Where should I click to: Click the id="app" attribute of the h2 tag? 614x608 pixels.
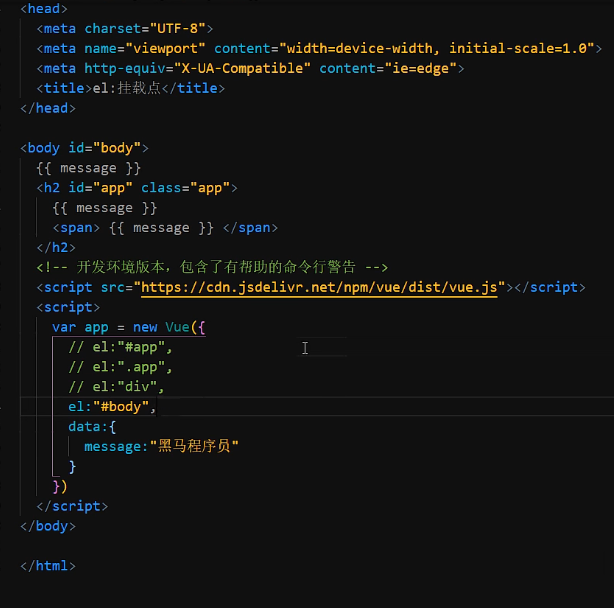click(100, 188)
